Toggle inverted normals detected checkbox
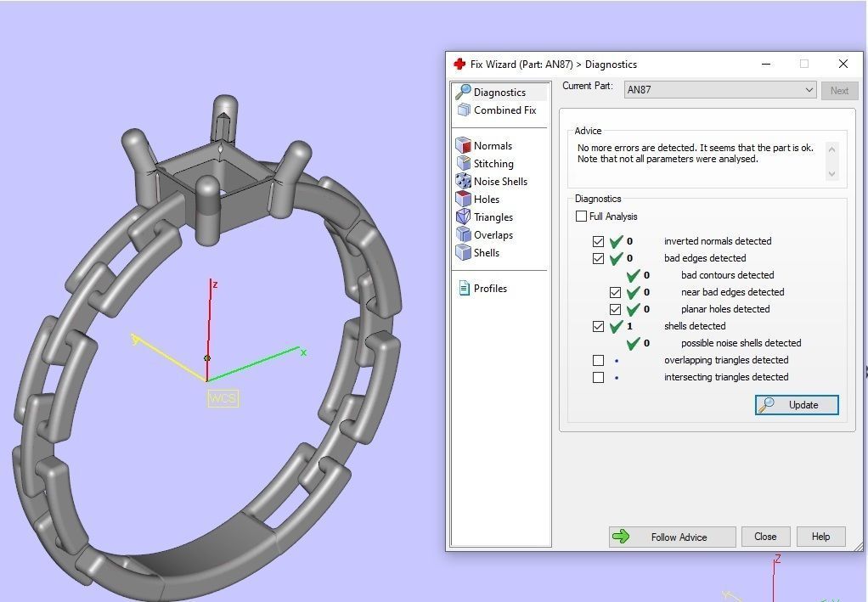Screen dimensions: 868x602 coord(598,241)
